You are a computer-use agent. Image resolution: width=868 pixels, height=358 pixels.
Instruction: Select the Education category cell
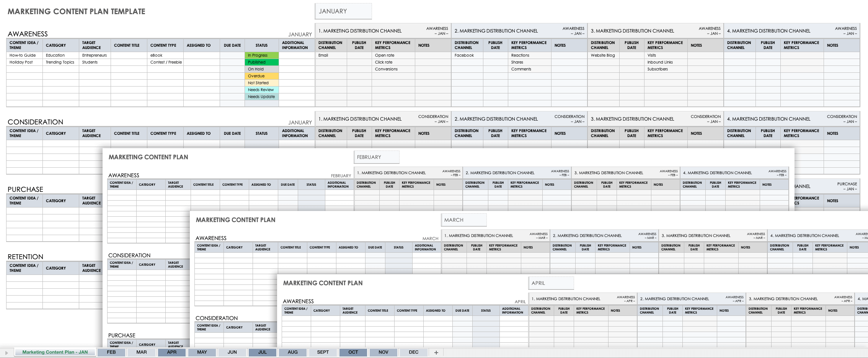pos(61,56)
